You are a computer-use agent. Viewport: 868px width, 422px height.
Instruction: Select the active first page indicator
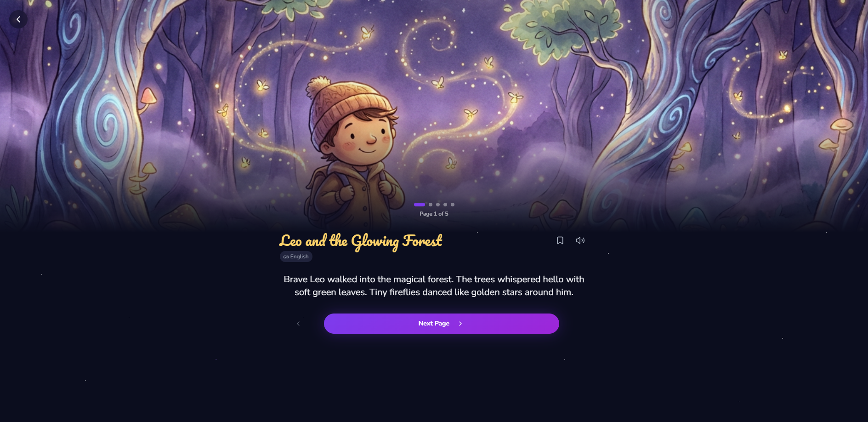tap(420, 205)
